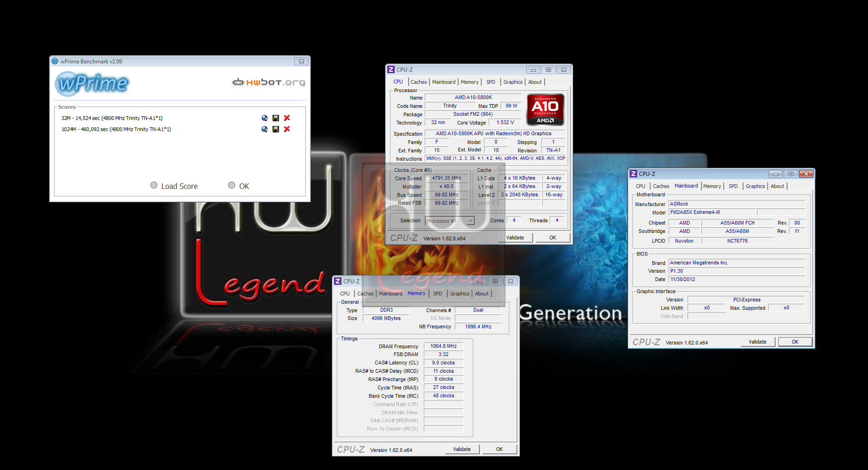The image size is (868, 470).
Task: Open the About tab in the CPU window
Action: pyautogui.click(x=535, y=82)
